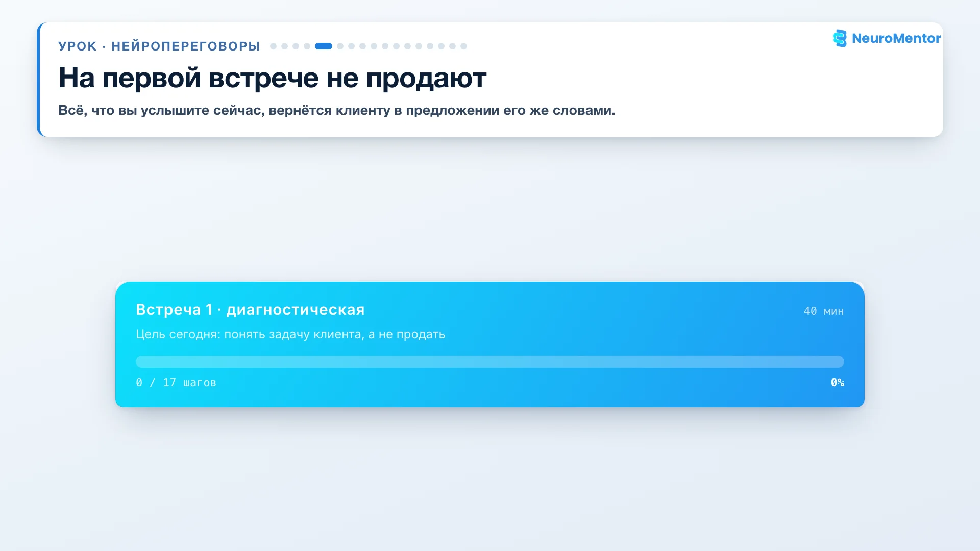The width and height of the screenshot is (980, 551).
Task: Click the meeting progress bar
Action: (x=490, y=362)
